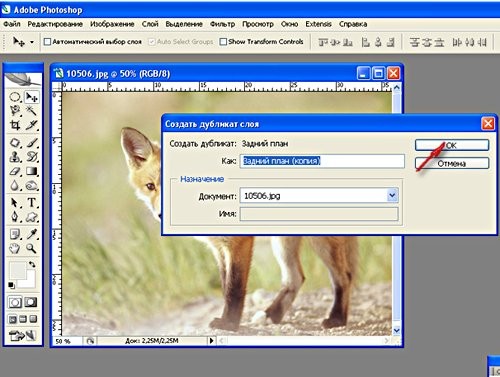Toggle Auto Select Groups checkbox
This screenshot has height=377, width=500.
point(152,42)
